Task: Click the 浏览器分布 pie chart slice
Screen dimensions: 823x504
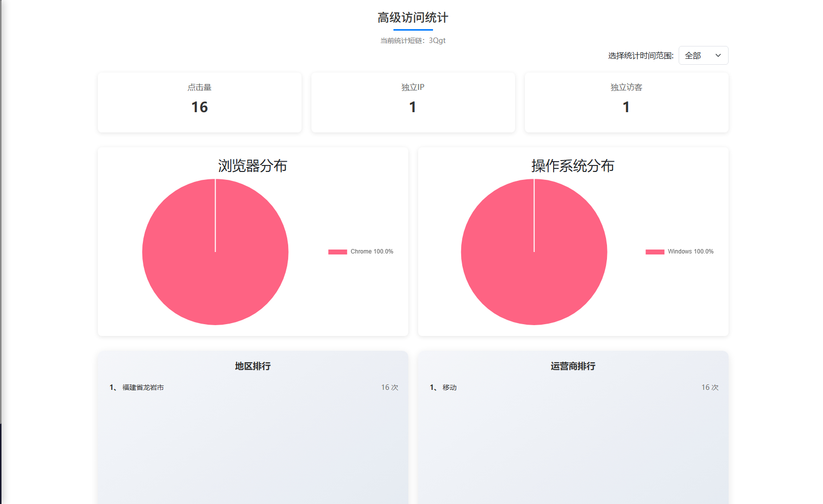Action: tap(215, 267)
